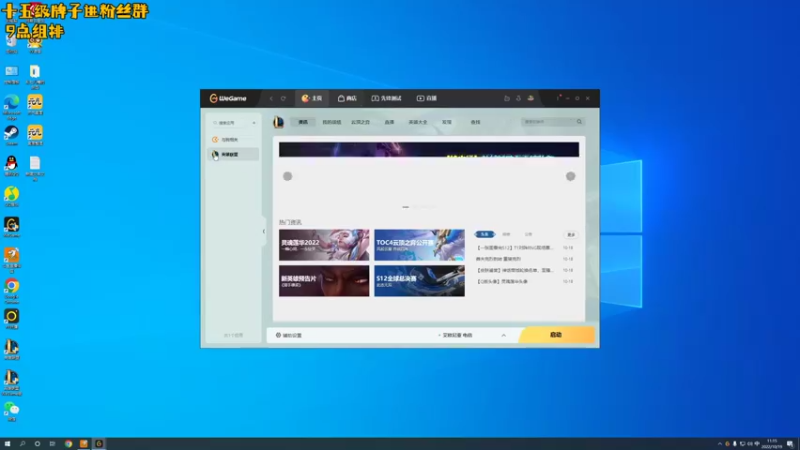Viewport: 800px width, 450px height.
Task: Open the WeGame desktop shortcut
Action: pos(11,228)
